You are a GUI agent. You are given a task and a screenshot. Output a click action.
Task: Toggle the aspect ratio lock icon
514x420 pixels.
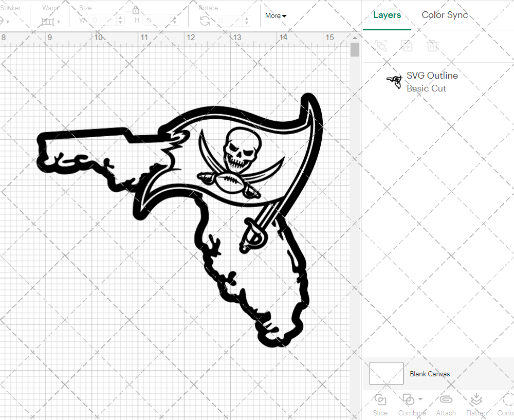point(136,10)
